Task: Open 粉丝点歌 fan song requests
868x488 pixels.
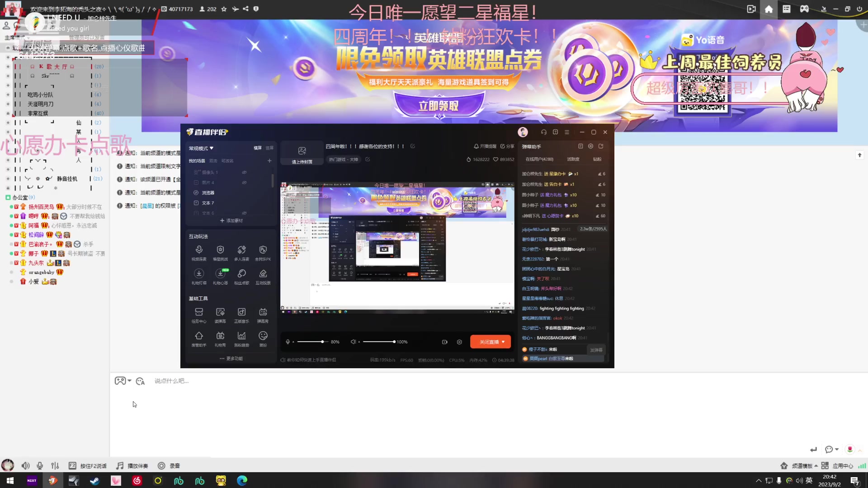Action: pos(241,277)
